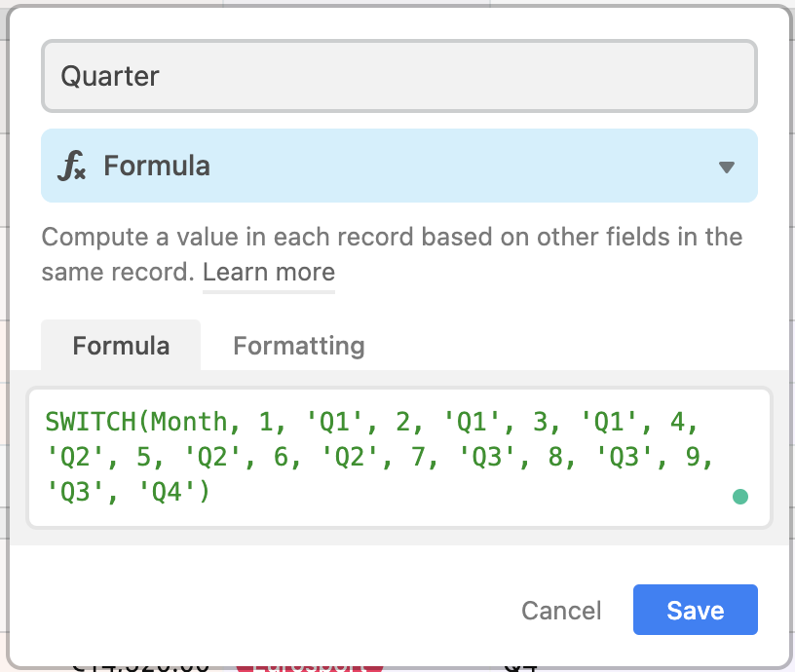This screenshot has height=672, width=795.
Task: Open the Learn more link
Action: [268, 273]
